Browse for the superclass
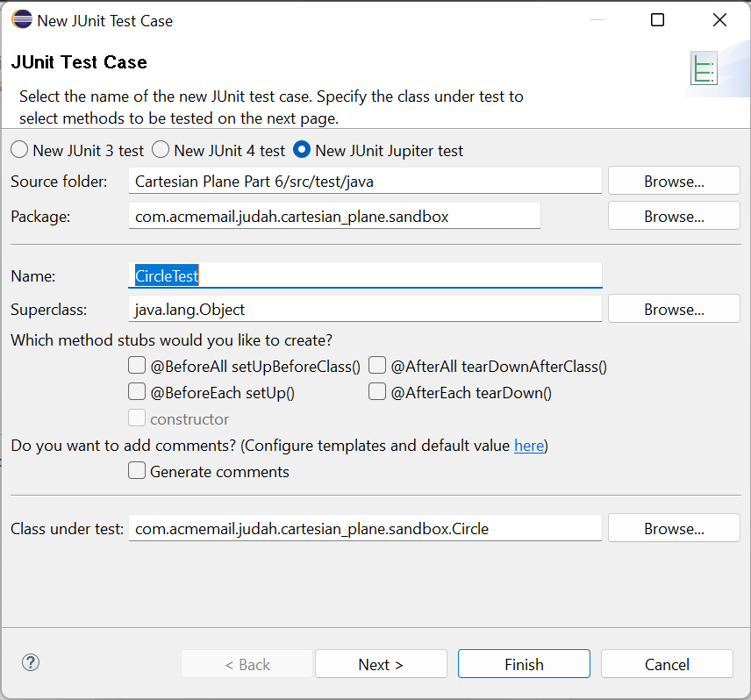 pos(674,309)
